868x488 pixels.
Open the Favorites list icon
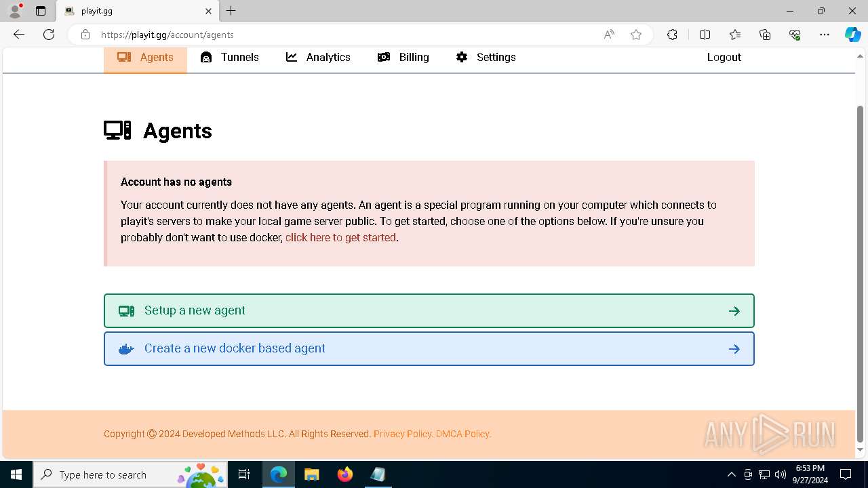pyautogui.click(x=735, y=35)
